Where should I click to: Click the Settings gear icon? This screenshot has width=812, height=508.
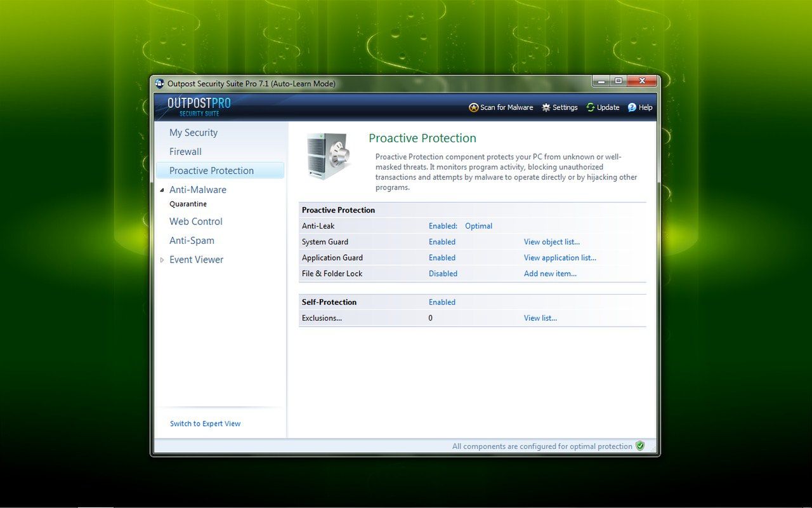point(546,107)
